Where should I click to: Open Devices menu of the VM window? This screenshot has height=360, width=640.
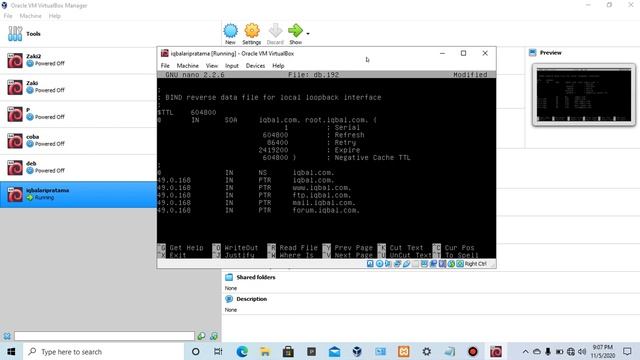[x=255, y=66]
